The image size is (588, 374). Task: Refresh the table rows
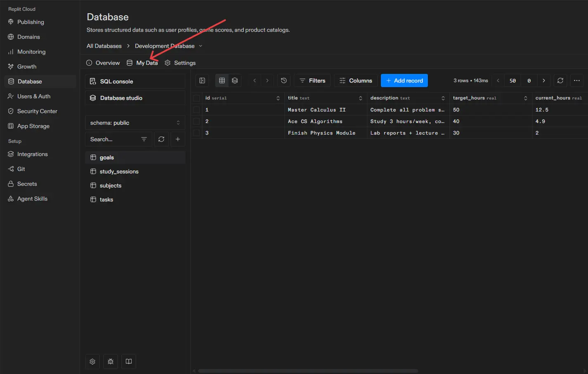pyautogui.click(x=560, y=80)
